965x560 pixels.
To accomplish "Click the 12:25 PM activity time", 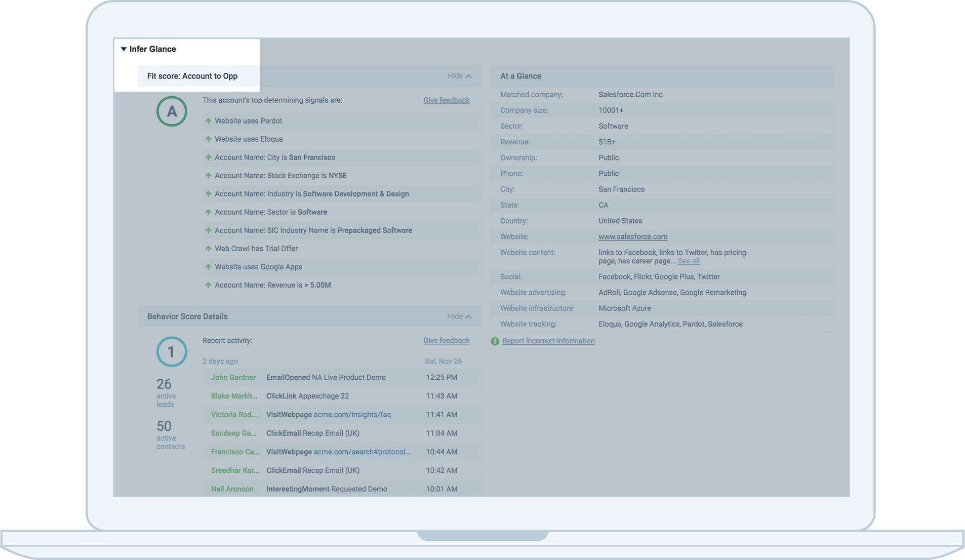I will tap(441, 377).
